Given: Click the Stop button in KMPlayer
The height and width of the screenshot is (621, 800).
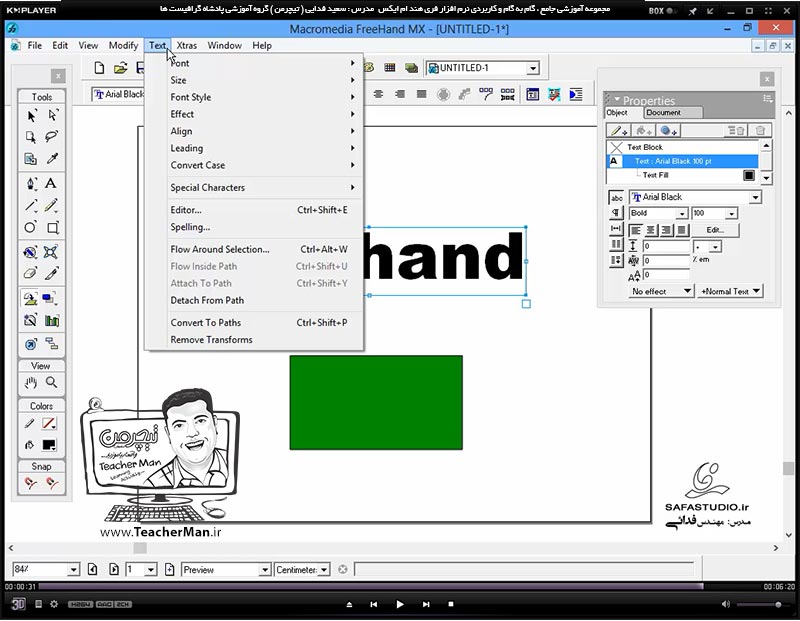Looking at the screenshot, I should 451,604.
